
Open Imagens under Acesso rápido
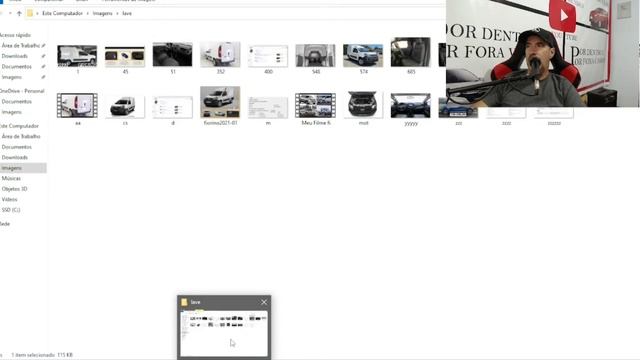click(11, 77)
